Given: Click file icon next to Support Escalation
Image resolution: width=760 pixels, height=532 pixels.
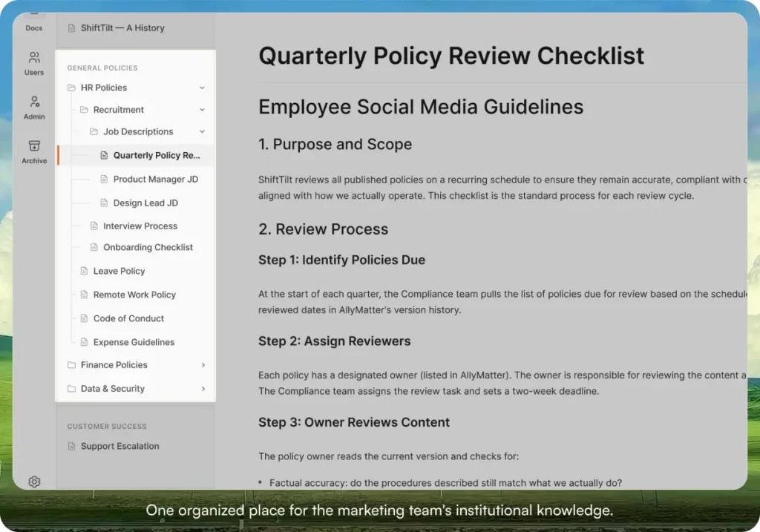Looking at the screenshot, I should (x=72, y=446).
